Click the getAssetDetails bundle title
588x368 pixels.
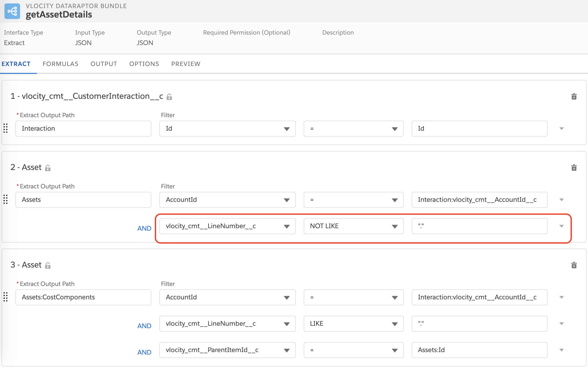pos(59,15)
